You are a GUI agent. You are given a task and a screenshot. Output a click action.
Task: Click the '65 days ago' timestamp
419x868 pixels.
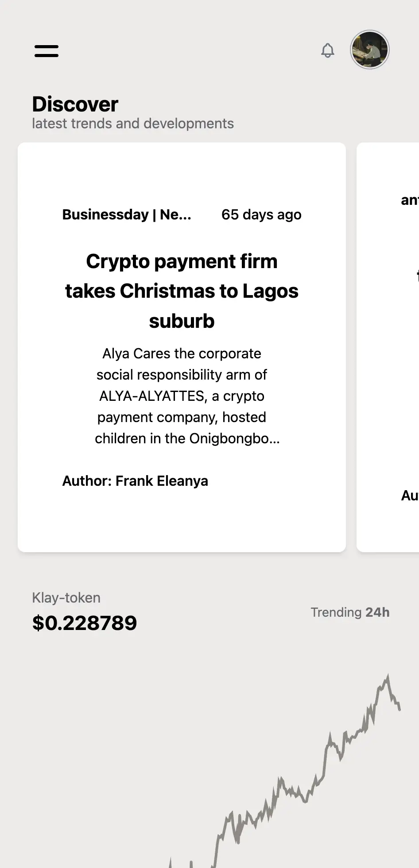point(261,215)
